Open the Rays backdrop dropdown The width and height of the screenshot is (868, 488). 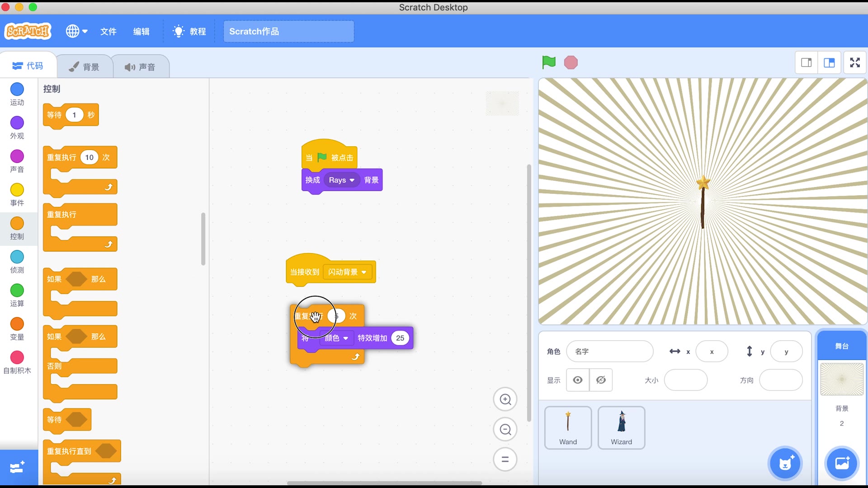[x=341, y=180]
